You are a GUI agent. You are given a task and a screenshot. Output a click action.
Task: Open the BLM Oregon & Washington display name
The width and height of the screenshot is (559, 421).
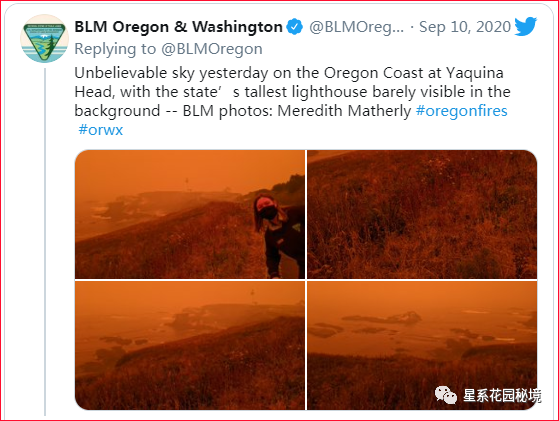pos(179,27)
